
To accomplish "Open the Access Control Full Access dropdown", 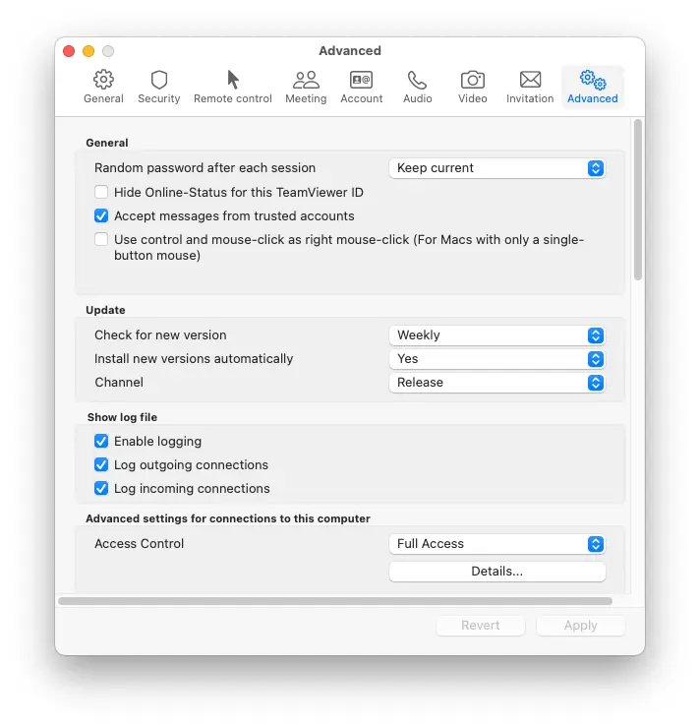I will click(x=496, y=544).
